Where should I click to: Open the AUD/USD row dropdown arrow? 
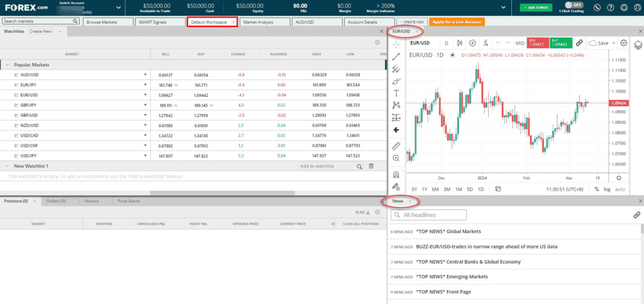tap(145, 75)
